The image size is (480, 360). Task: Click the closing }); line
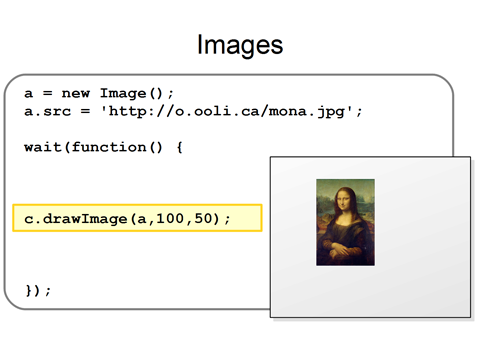[38, 290]
